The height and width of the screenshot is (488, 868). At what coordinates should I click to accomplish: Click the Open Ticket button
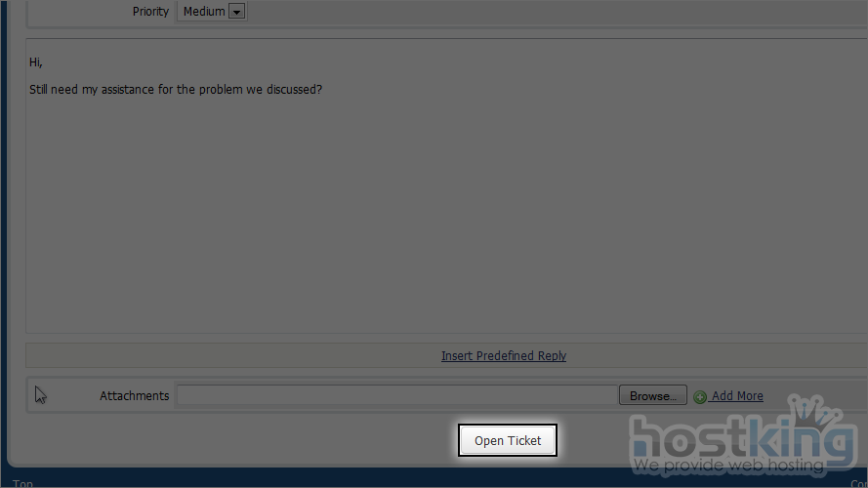(508, 440)
